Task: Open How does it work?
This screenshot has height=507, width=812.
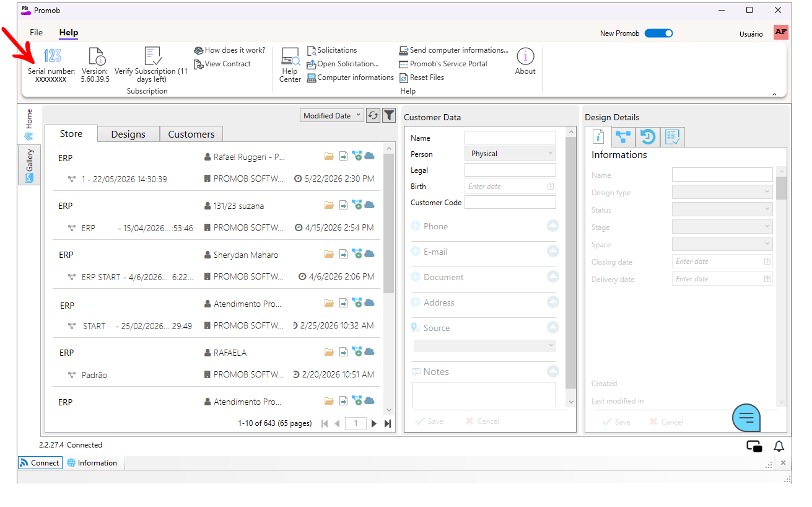Action: (230, 50)
